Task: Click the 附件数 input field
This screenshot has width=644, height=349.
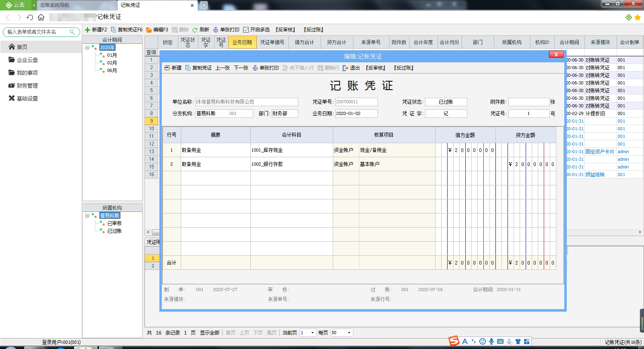Action: (528, 102)
